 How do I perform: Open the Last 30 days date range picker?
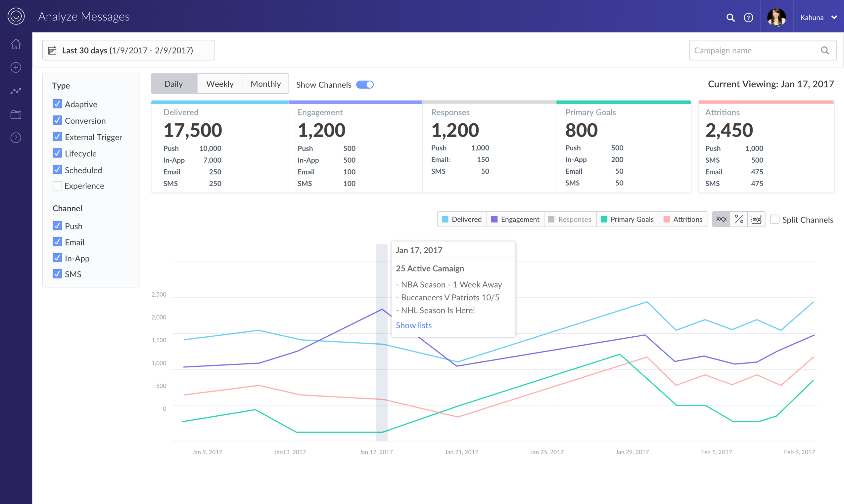tap(128, 50)
